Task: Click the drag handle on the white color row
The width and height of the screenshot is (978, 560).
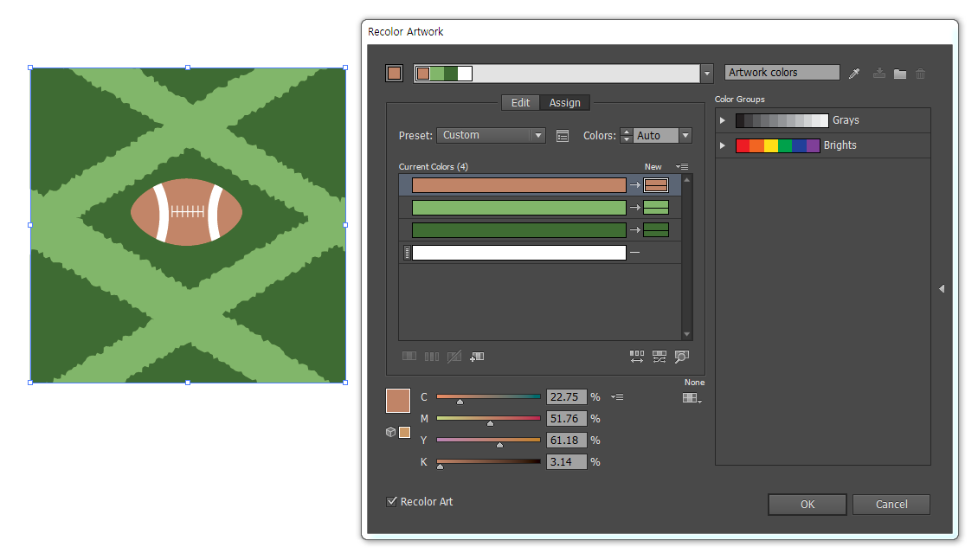Action: click(408, 253)
